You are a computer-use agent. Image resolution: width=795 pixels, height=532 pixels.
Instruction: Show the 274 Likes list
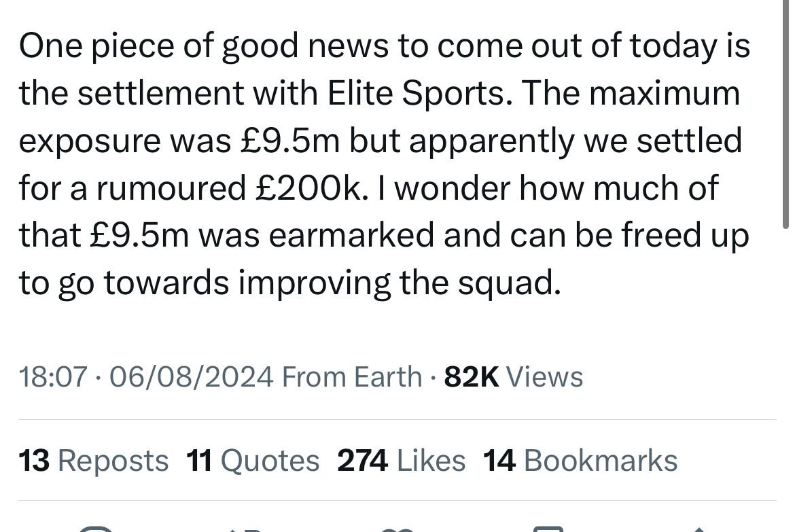click(401, 461)
